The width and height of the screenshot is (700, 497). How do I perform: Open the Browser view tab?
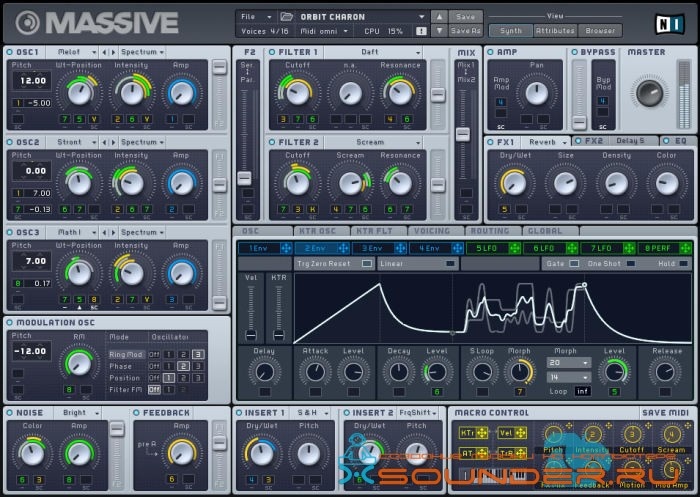[x=600, y=31]
